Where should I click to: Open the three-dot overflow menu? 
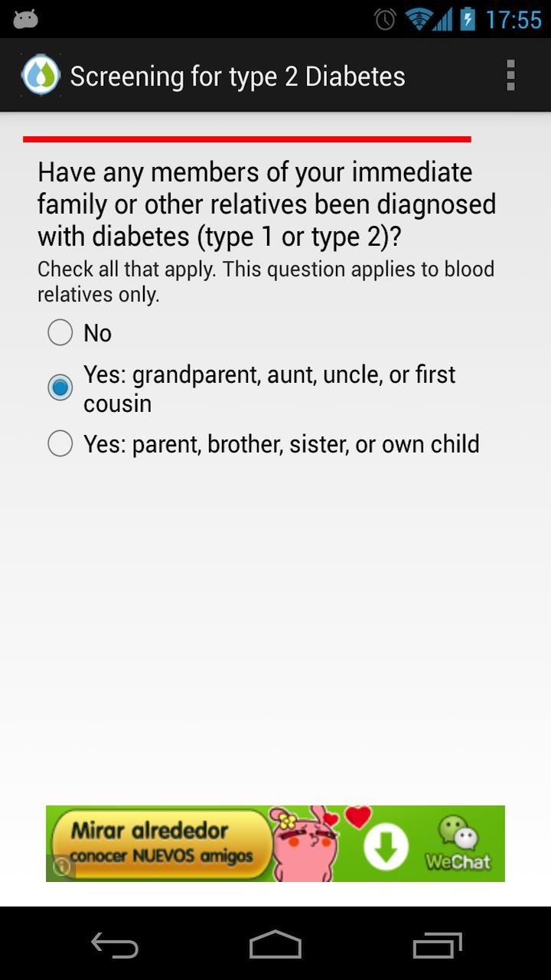(x=510, y=76)
